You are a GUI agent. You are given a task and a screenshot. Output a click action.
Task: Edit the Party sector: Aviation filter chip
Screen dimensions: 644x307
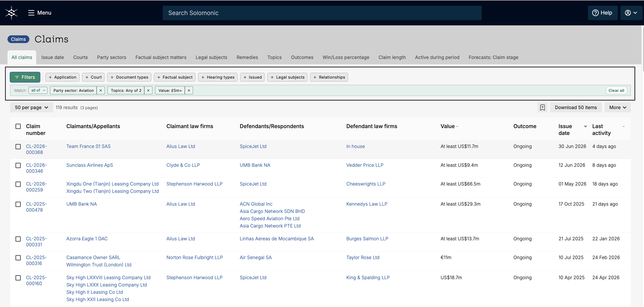73,91
